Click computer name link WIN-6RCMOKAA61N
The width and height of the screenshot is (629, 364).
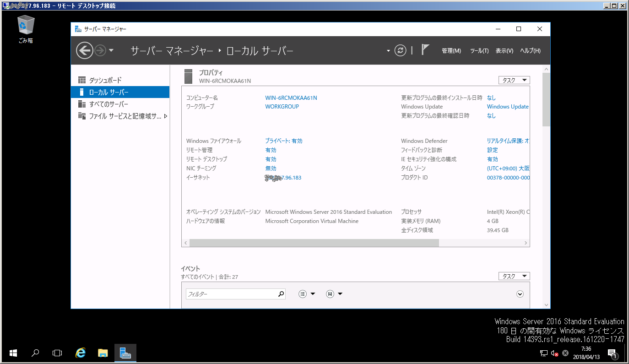tap(291, 98)
